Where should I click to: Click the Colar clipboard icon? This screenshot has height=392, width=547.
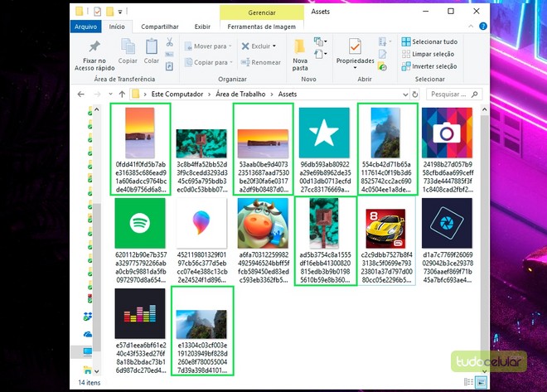[152, 46]
